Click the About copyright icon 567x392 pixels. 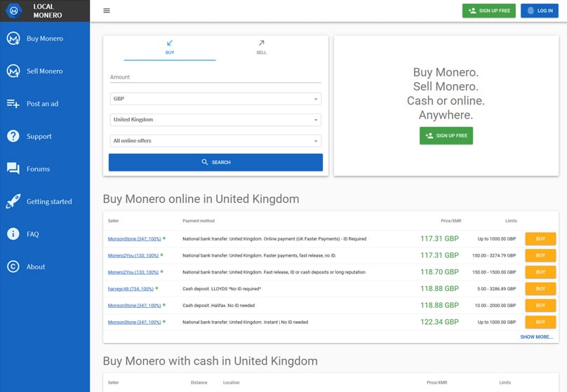[13, 266]
